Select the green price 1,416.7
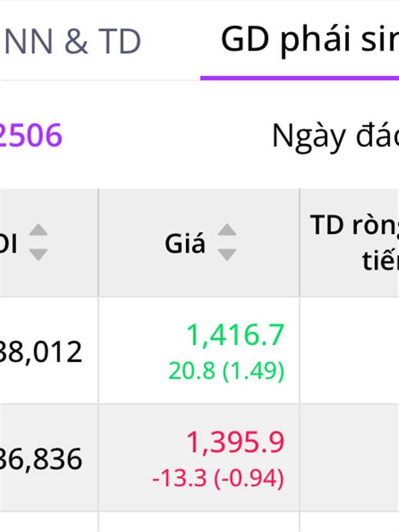Image resolution: width=399 pixels, height=532 pixels. [x=235, y=335]
